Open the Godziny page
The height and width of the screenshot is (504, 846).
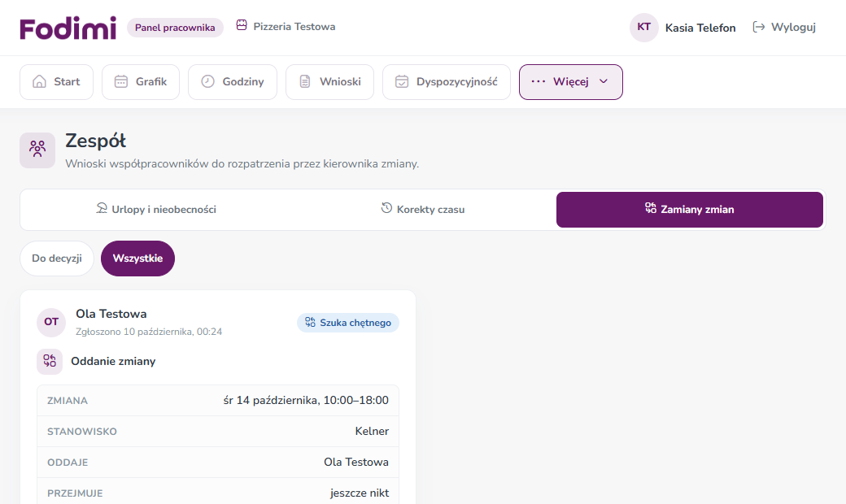click(233, 82)
